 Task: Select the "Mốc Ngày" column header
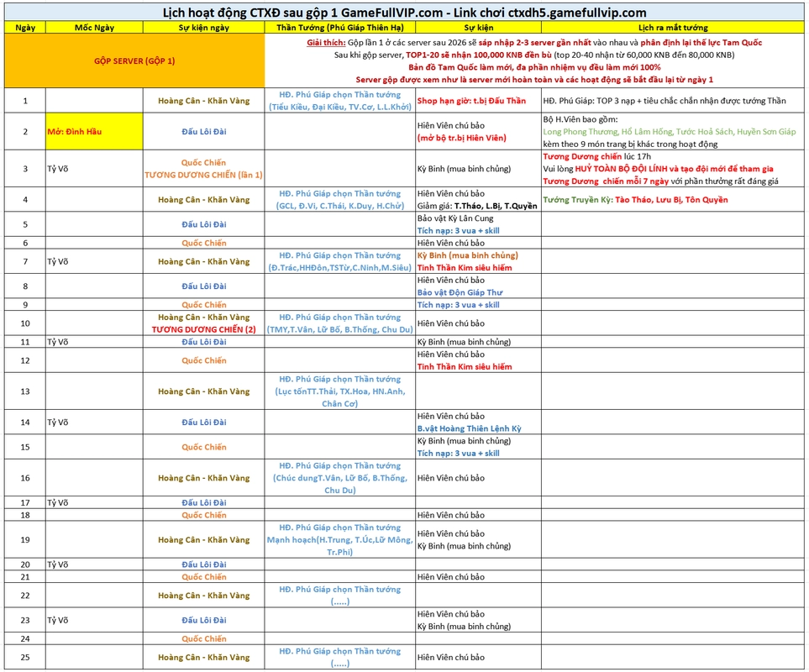94,28
